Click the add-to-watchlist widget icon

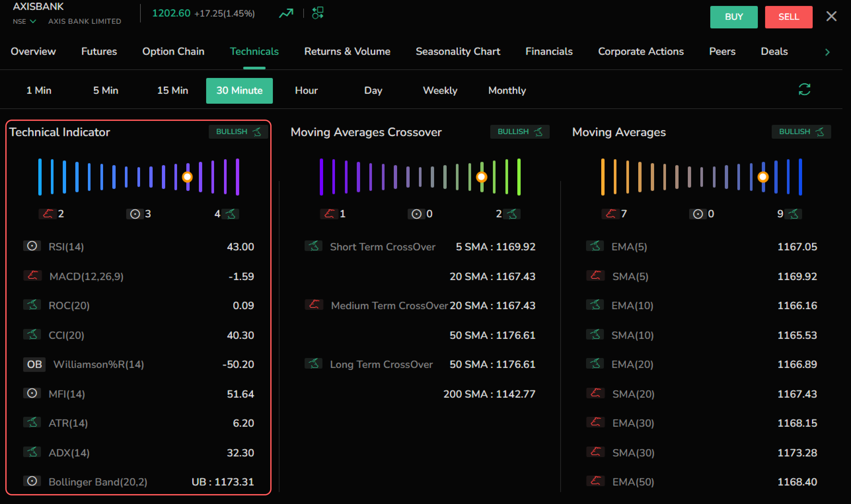click(318, 13)
